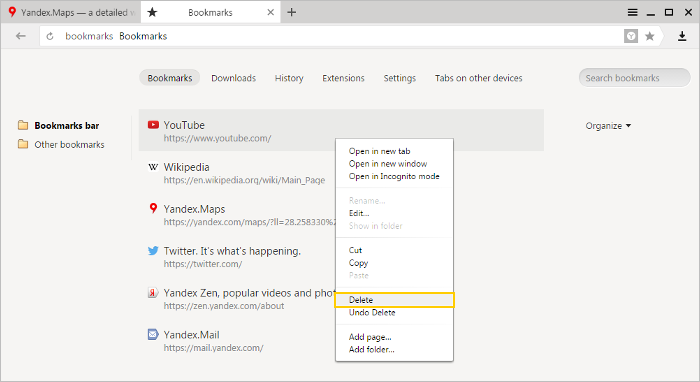
Task: Open downloads with the download arrow icon
Action: pyautogui.click(x=682, y=36)
